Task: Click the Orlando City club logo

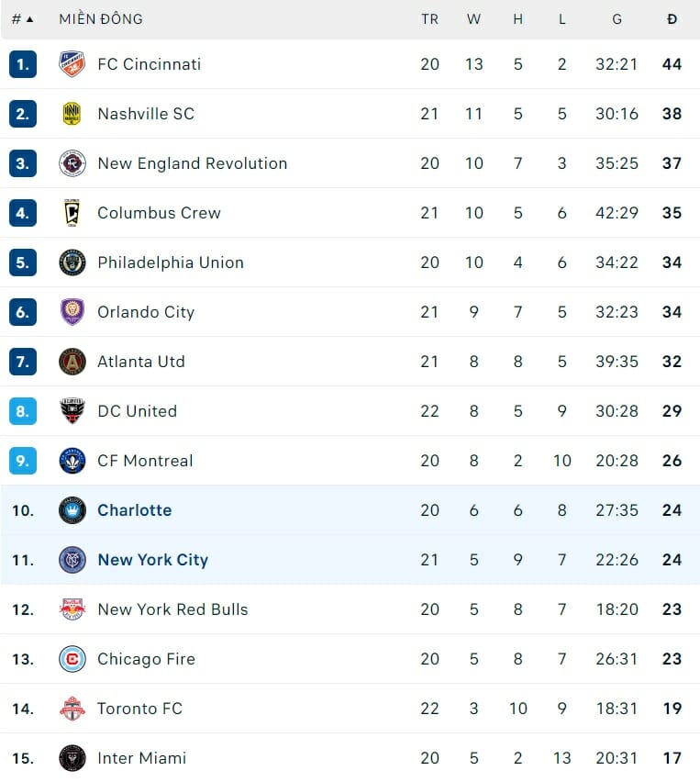Action: [x=72, y=312]
